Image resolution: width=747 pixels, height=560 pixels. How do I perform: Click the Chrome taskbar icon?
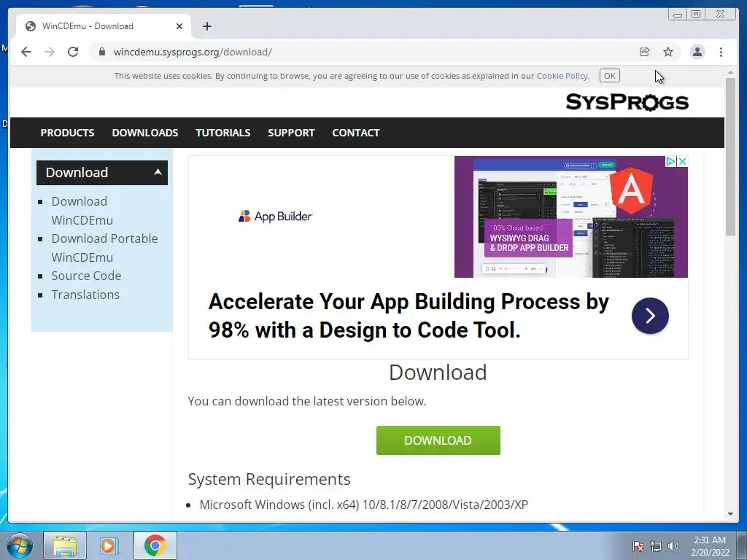click(x=155, y=546)
